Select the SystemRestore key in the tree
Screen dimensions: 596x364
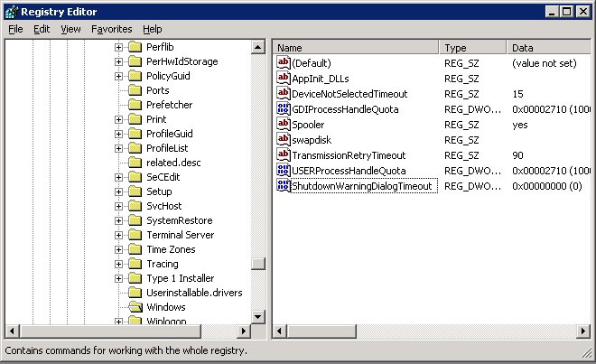coord(179,220)
